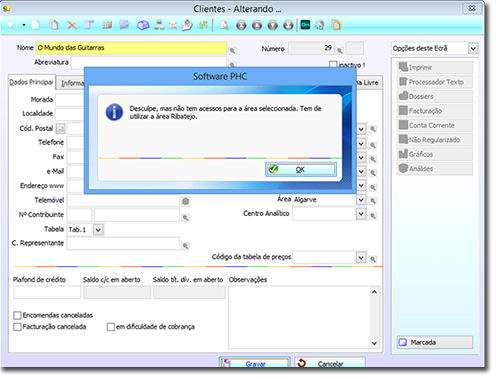The height and width of the screenshot is (379, 496).
Task: Click the Observações scrollbar down arrow
Action: (374, 343)
